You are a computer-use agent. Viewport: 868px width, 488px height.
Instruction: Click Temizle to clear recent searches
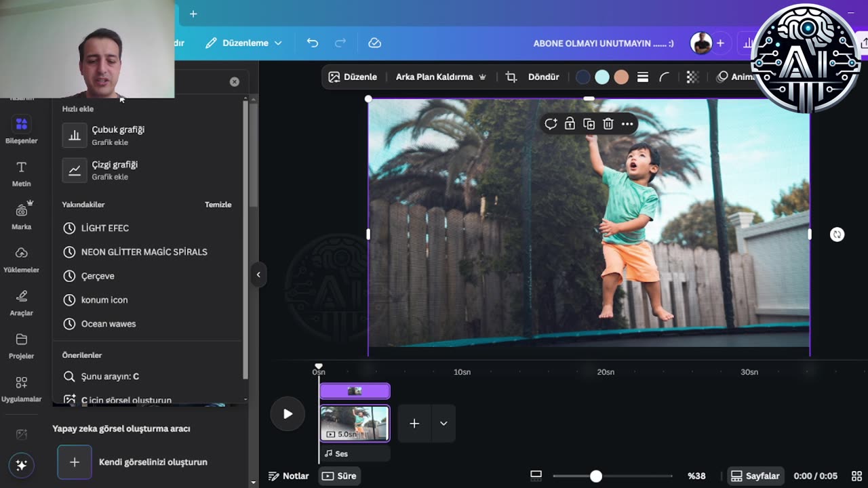point(218,205)
